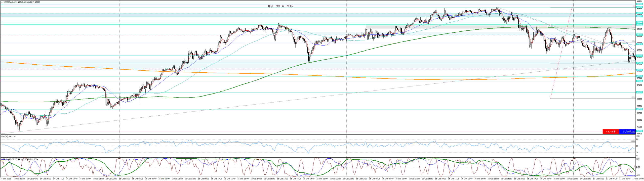Viewport: 644px width, 181px height.
Task: Click the Fibonacci 100.0 level label
Action: click(633, 97)
